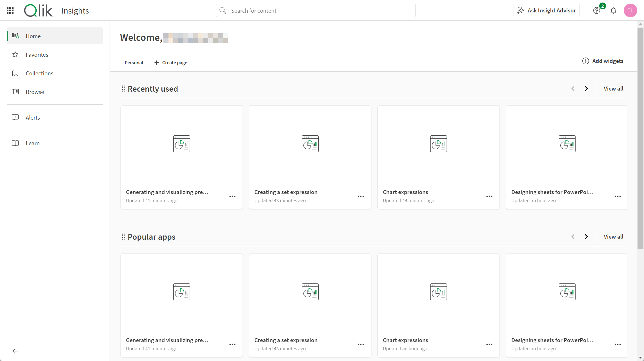Collapse the left sidebar
The width and height of the screenshot is (644, 361).
(15, 351)
